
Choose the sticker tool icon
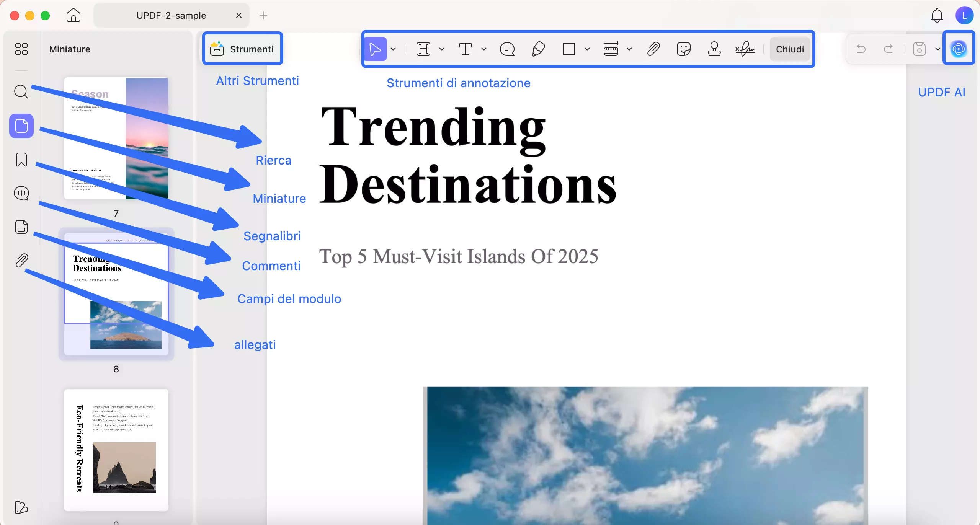(x=683, y=49)
